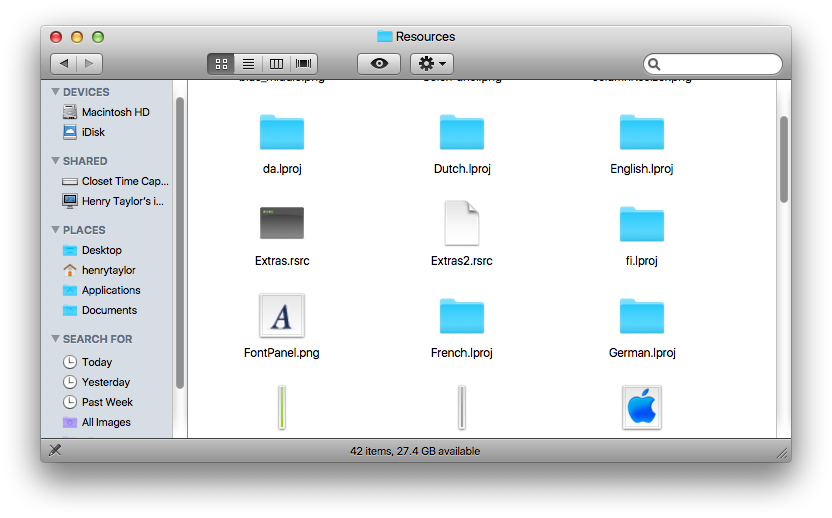Collapse the DEVICES section
This screenshot has height=518, width=832.
click(x=55, y=92)
